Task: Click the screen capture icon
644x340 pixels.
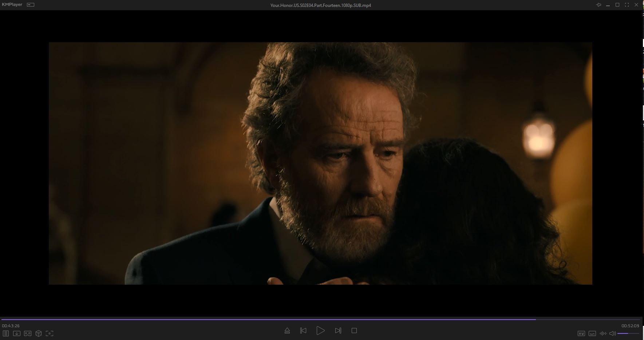Action: click(x=50, y=333)
